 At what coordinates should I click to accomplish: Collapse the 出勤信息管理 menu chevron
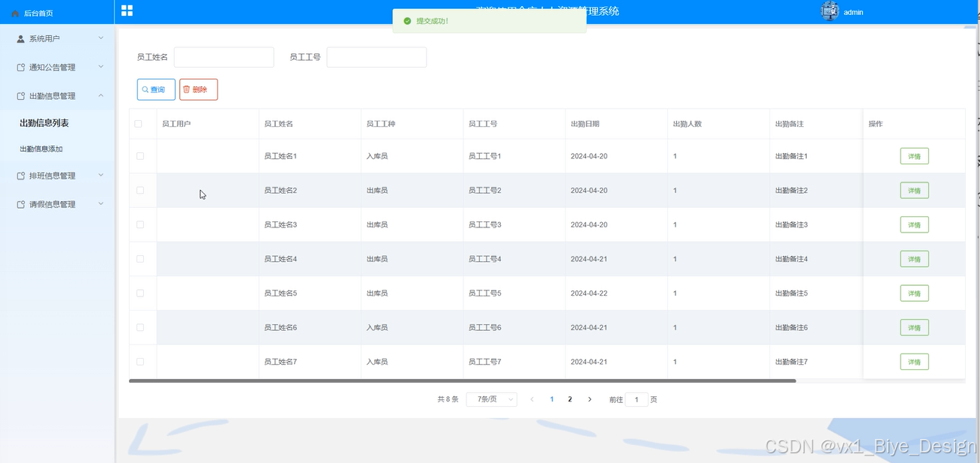(x=101, y=95)
